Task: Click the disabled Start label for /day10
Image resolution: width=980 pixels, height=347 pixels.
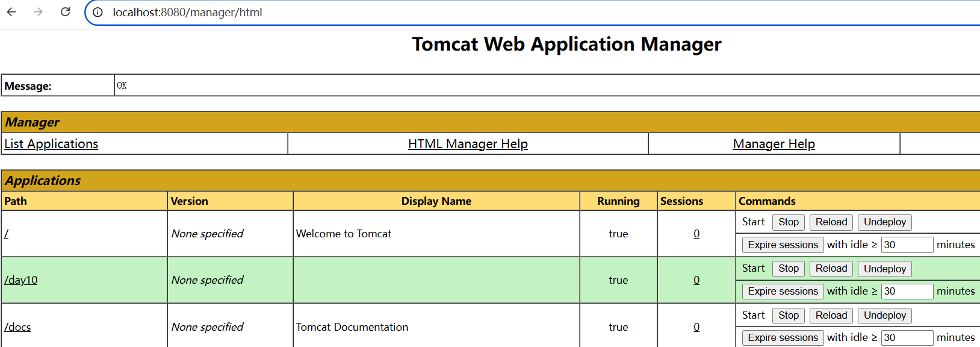Action: (753, 268)
